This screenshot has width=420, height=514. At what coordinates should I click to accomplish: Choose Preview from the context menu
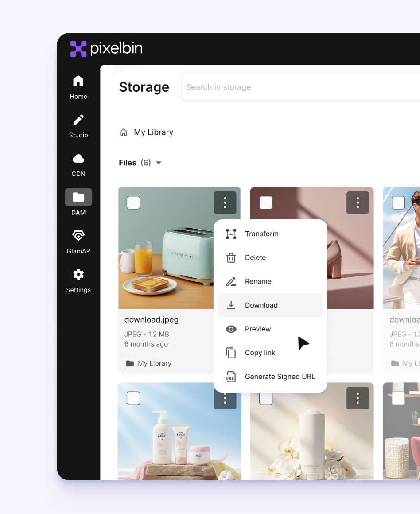pyautogui.click(x=270, y=329)
